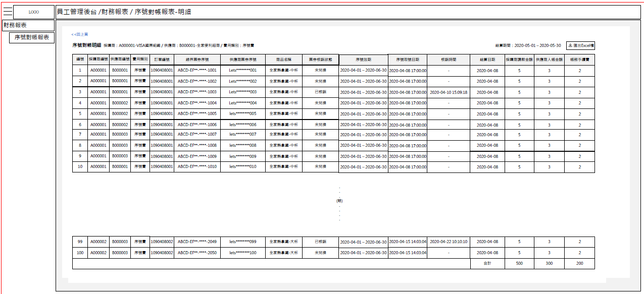Click the 結算日期 column header

[487, 60]
